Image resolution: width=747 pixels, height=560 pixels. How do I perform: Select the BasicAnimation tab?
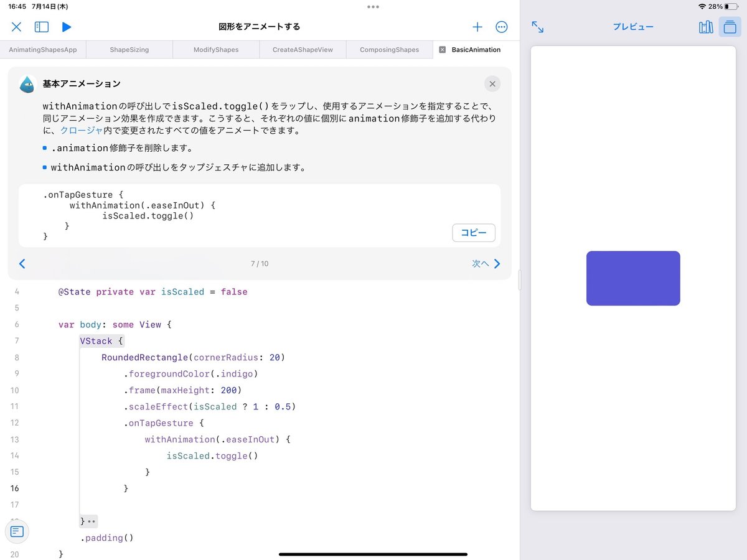476,50
